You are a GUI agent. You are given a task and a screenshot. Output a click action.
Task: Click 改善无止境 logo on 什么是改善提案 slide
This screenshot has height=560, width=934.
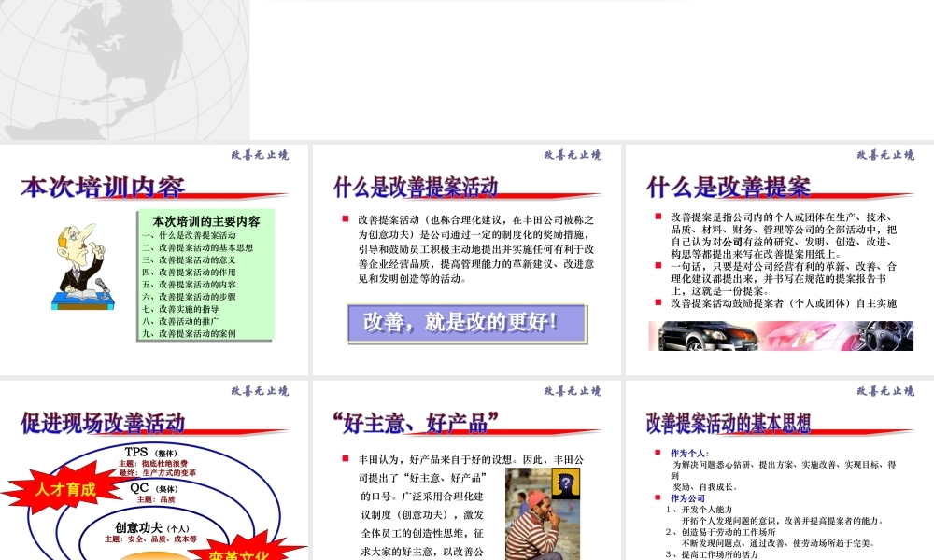tap(885, 155)
